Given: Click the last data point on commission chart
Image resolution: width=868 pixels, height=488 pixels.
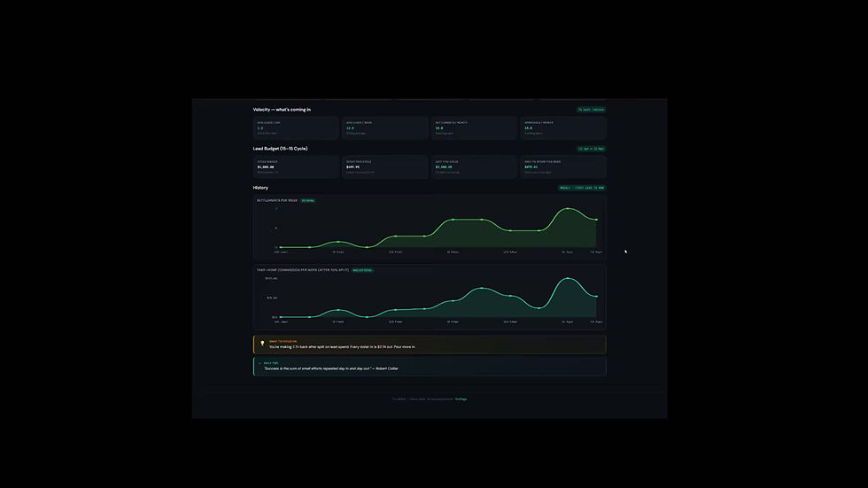Looking at the screenshot, I should (x=596, y=297).
